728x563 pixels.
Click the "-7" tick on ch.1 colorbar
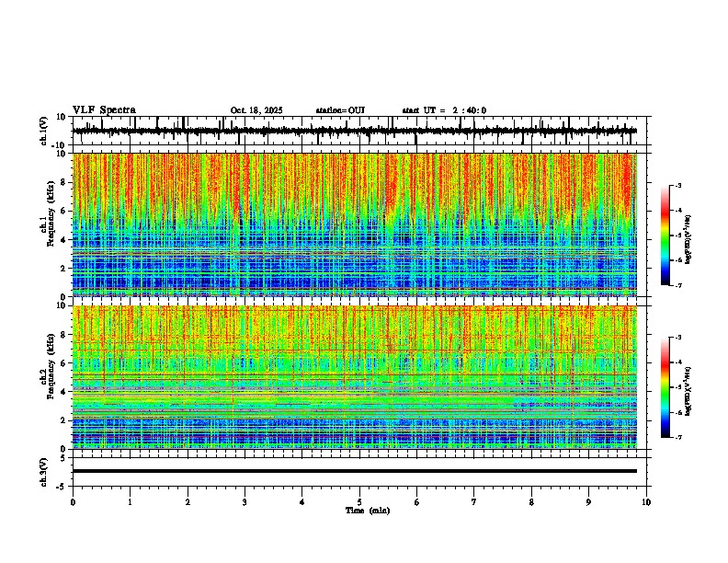tap(678, 285)
